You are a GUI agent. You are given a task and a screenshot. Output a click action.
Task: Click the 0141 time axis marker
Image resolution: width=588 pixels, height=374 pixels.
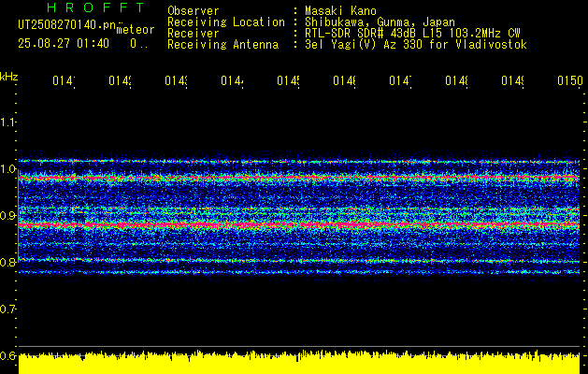64,80
